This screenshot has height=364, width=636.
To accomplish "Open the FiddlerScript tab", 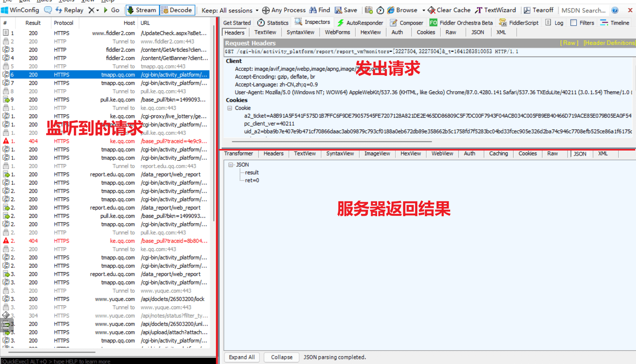I will [x=519, y=23].
